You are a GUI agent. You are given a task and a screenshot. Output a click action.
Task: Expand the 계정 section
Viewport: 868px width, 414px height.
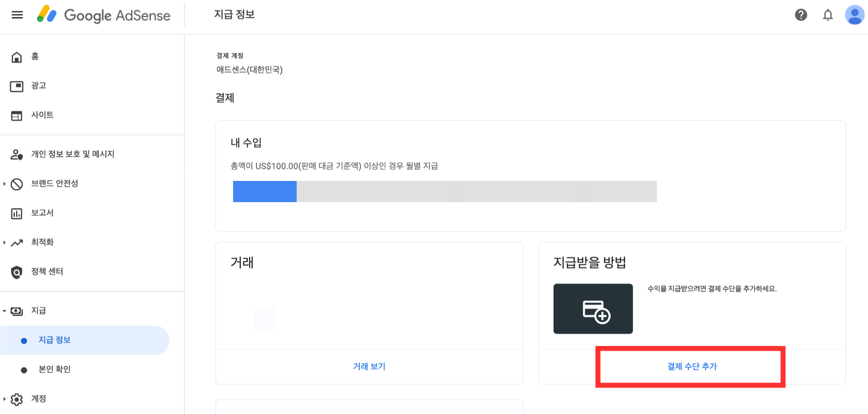tap(4, 398)
